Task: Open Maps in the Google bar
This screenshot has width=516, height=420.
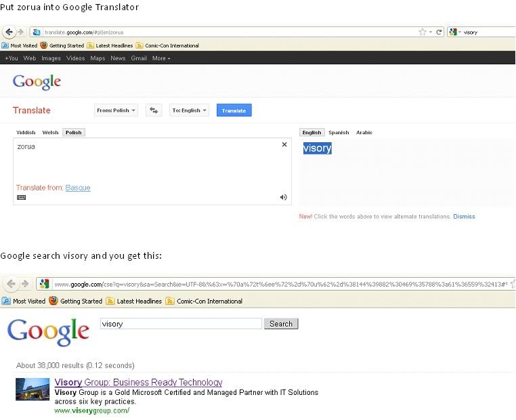Action: coord(98,58)
